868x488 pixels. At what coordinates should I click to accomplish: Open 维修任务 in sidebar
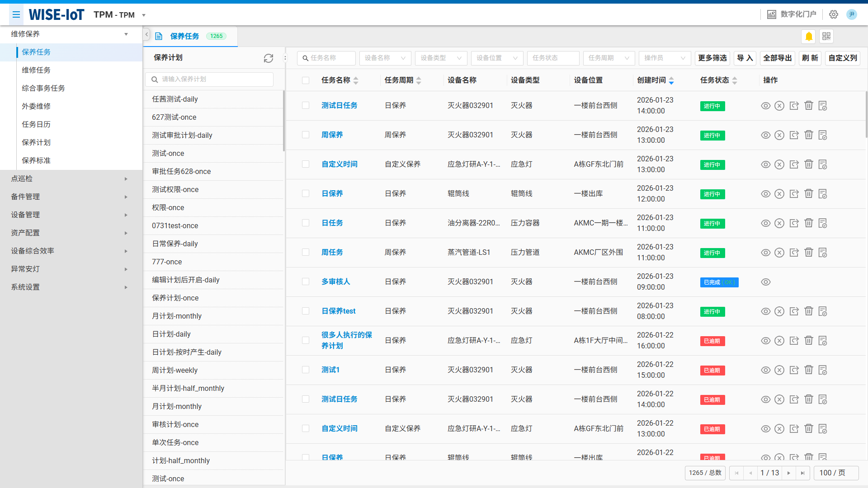[x=36, y=70]
